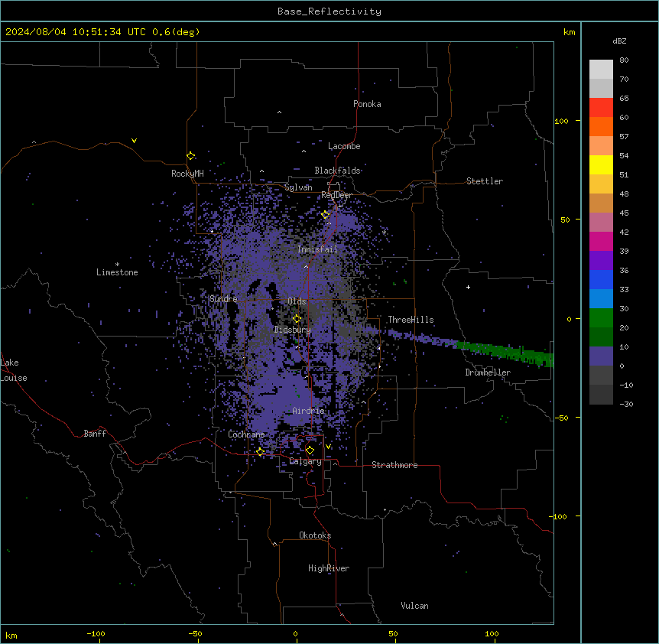Select the RedDeer label
659x644 pixels.
point(336,195)
